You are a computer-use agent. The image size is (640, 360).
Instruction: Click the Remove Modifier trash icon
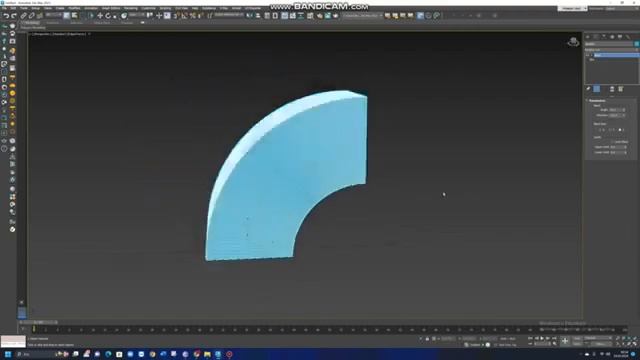(x=612, y=89)
